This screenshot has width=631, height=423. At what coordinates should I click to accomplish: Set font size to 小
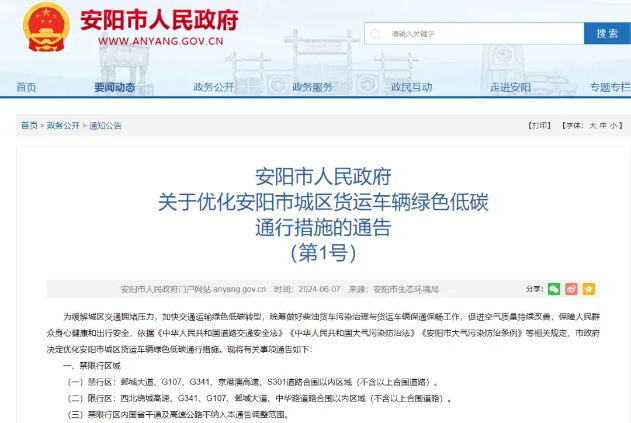pyautogui.click(x=613, y=126)
